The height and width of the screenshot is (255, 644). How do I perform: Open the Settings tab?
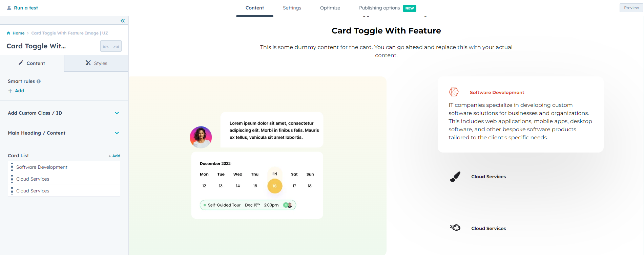click(x=292, y=8)
